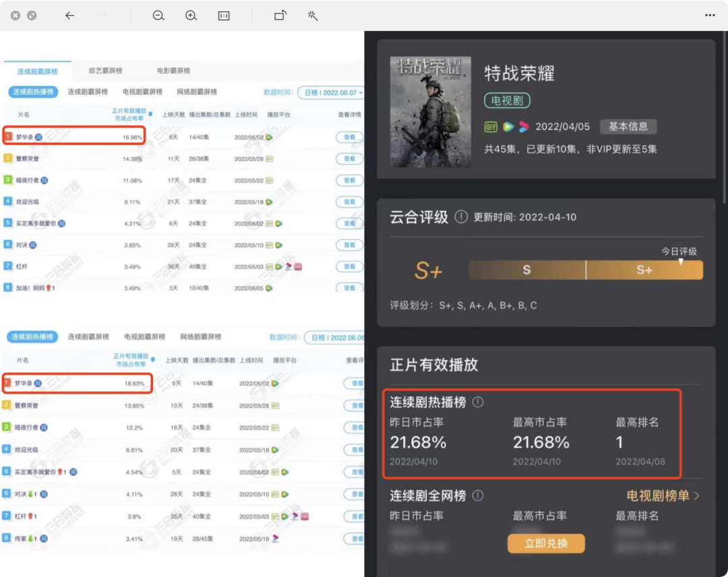Switch to the 综艺霸屏榜 tab
The image size is (728, 577).
click(105, 71)
